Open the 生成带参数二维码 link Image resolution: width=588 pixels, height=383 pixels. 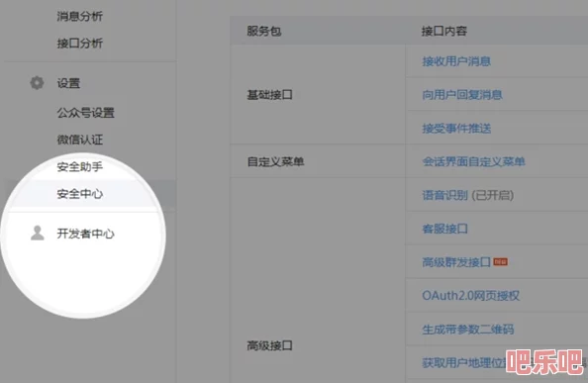pyautogui.click(x=468, y=329)
